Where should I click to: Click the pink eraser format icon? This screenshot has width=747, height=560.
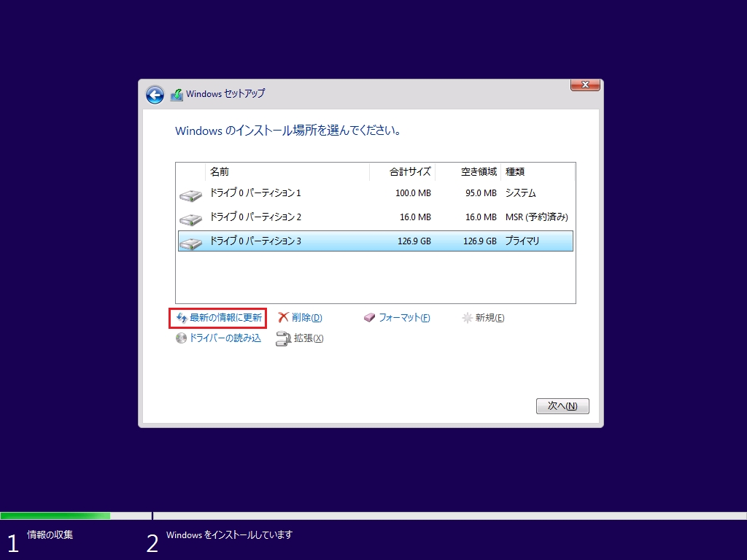370,318
